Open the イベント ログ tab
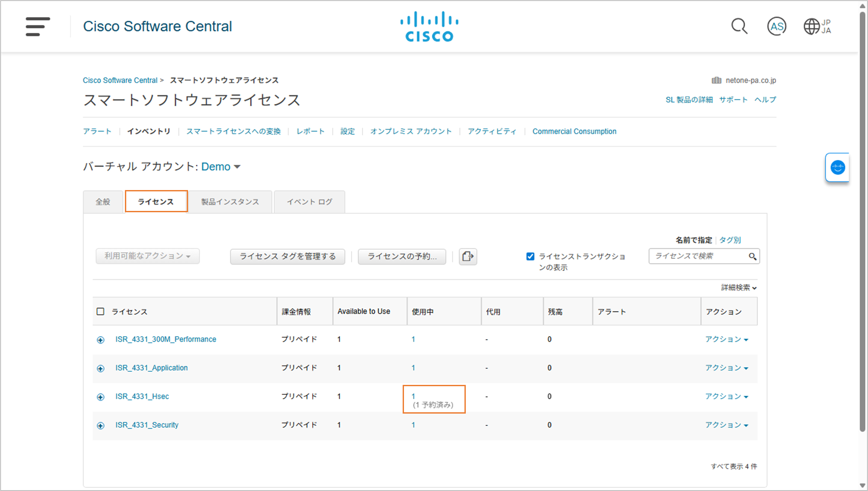The height and width of the screenshot is (491, 868). tap(310, 202)
